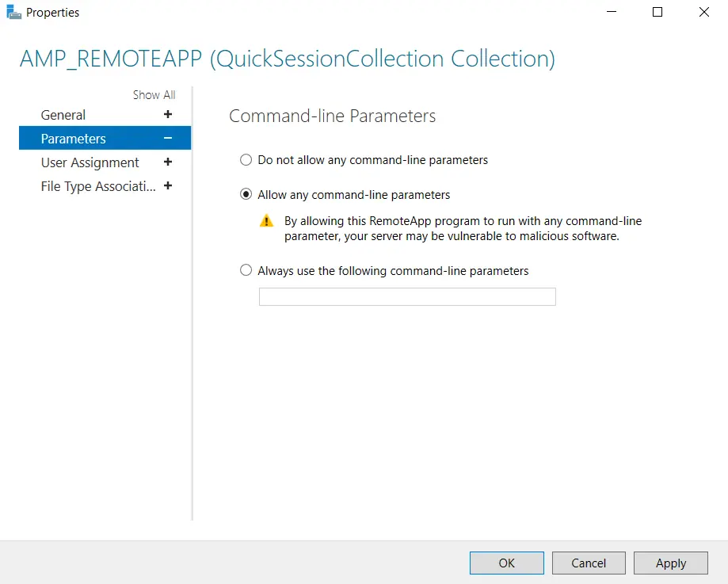Image resolution: width=728 pixels, height=584 pixels.
Task: Maximize the Properties window
Action: click(657, 12)
